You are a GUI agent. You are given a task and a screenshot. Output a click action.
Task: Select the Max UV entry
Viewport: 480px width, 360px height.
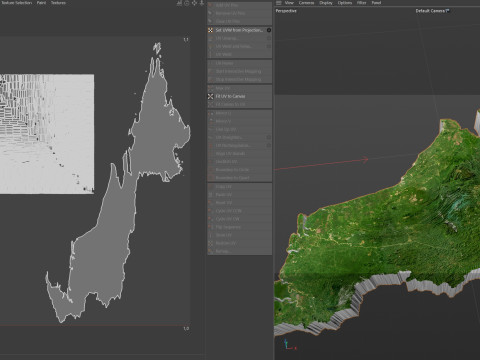pyautogui.click(x=239, y=88)
